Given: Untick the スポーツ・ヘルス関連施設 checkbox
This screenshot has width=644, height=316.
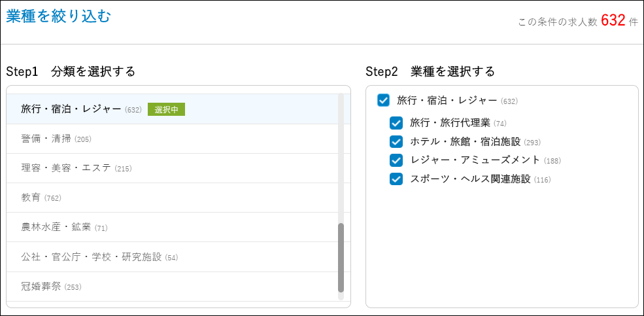Looking at the screenshot, I should (396, 179).
